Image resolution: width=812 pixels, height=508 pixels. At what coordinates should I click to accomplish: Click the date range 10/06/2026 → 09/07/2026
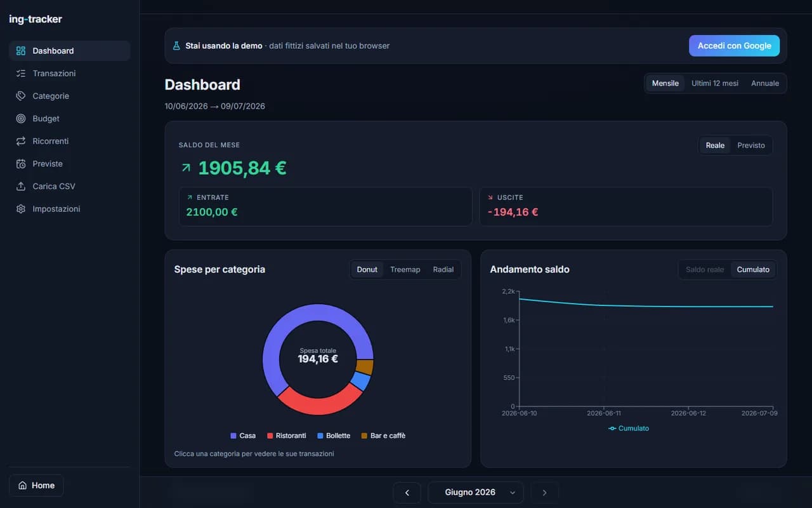(x=215, y=106)
